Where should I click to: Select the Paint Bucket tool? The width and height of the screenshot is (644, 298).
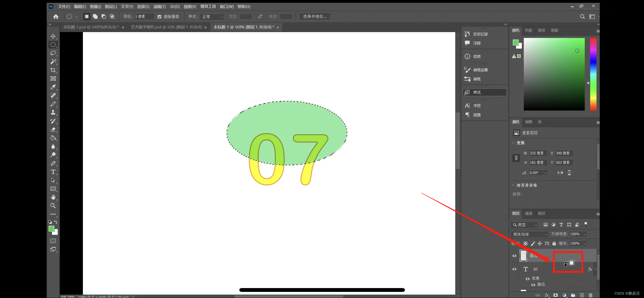pos(53,138)
